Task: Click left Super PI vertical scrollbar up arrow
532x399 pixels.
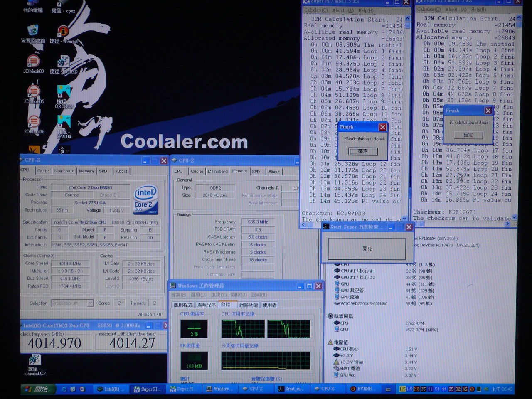Action: (407, 19)
